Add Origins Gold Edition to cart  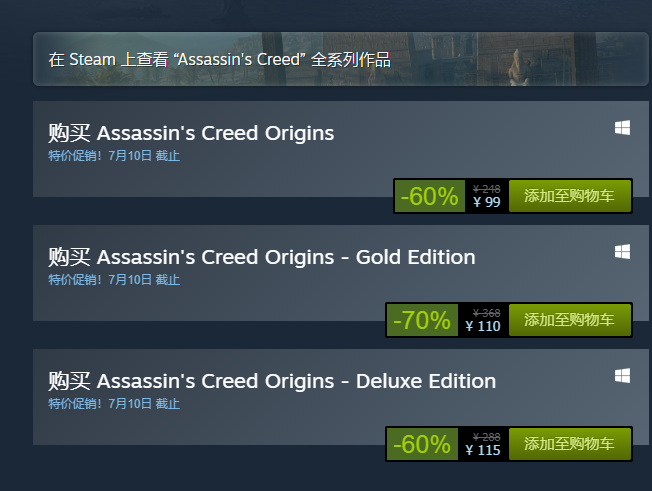pyautogui.click(x=569, y=320)
